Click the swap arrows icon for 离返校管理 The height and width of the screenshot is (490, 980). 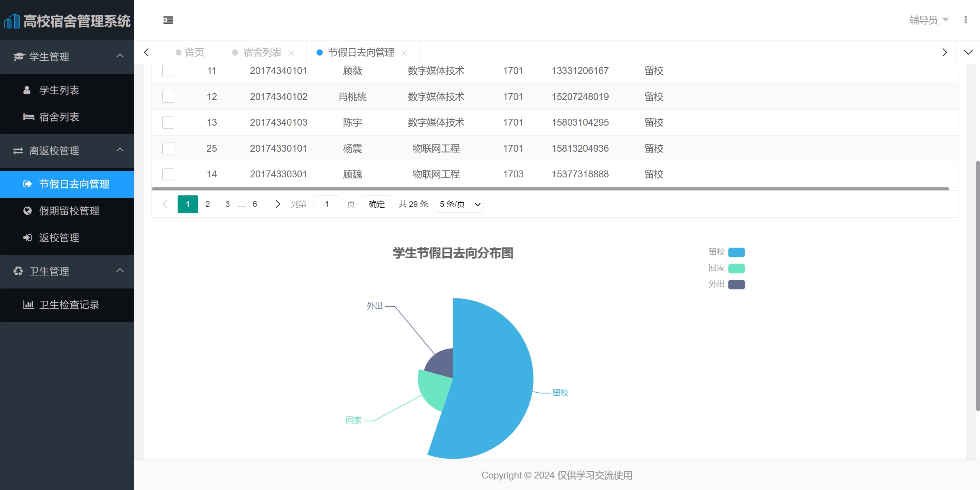click(18, 151)
